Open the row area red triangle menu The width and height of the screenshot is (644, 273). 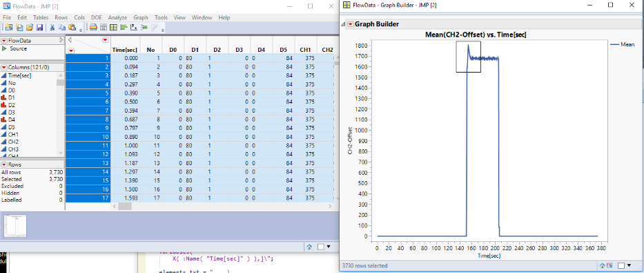tap(71, 50)
